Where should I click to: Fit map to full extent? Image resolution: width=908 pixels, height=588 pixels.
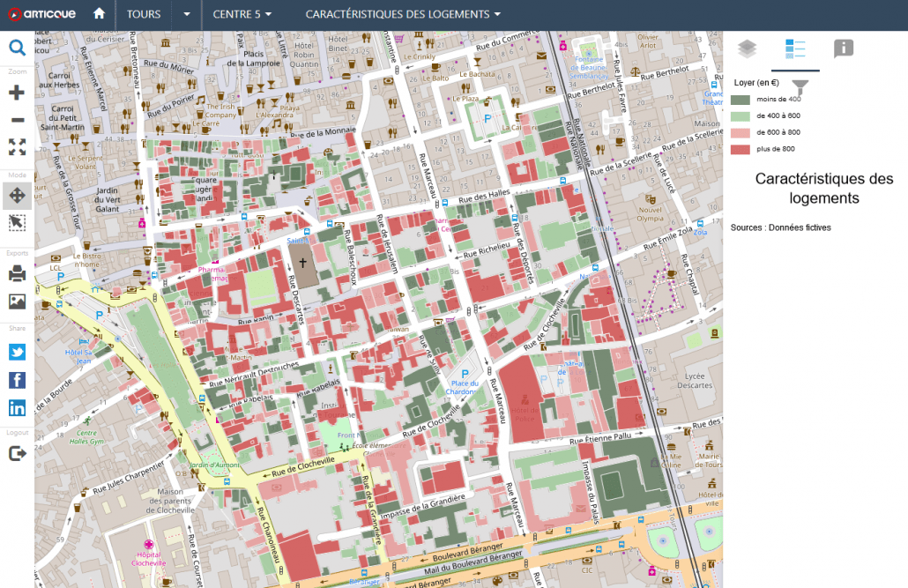tap(17, 147)
